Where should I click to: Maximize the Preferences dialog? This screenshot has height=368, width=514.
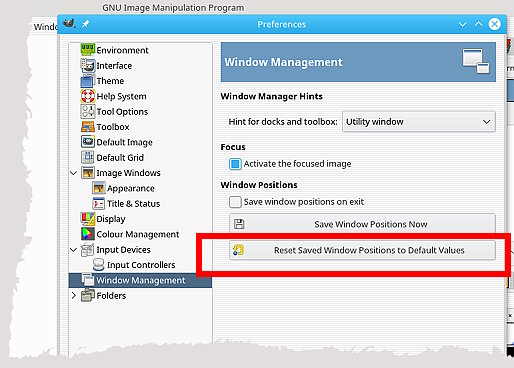(x=478, y=24)
